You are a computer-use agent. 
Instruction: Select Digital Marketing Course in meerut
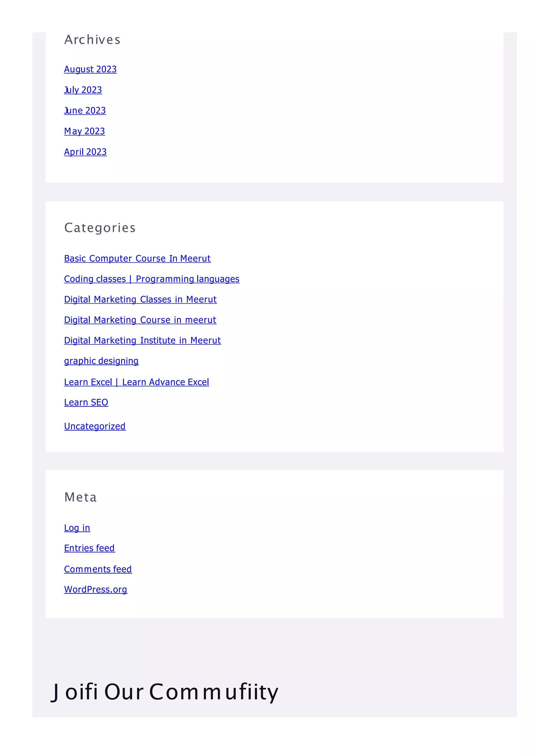click(140, 320)
